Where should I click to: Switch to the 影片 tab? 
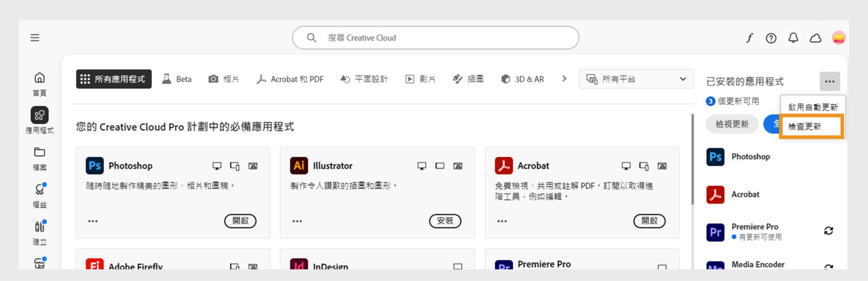tap(420, 79)
